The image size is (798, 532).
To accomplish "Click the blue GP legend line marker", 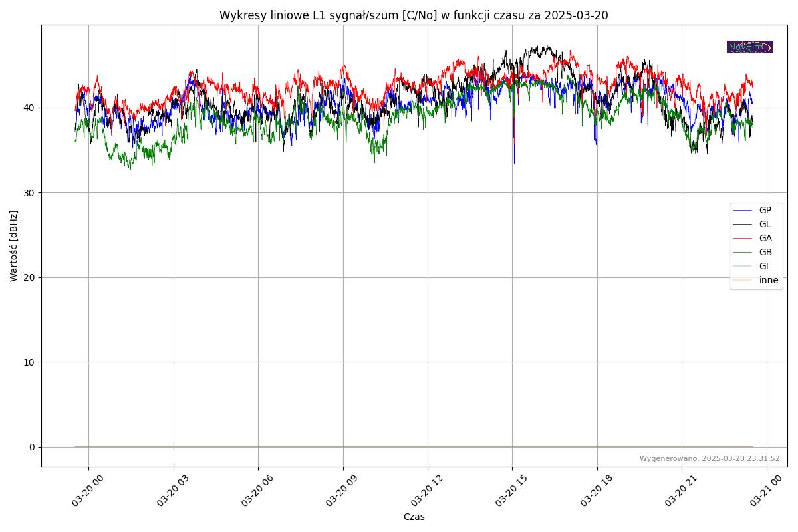I will point(742,210).
